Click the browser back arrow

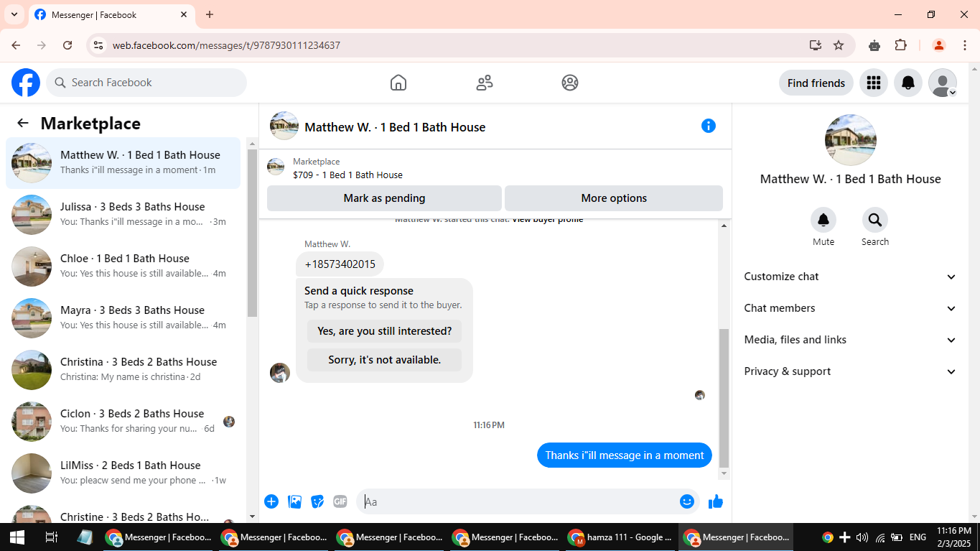click(x=16, y=45)
